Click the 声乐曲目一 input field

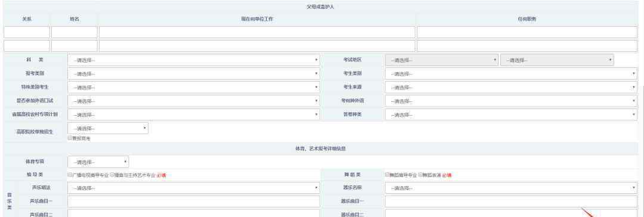tap(193, 201)
